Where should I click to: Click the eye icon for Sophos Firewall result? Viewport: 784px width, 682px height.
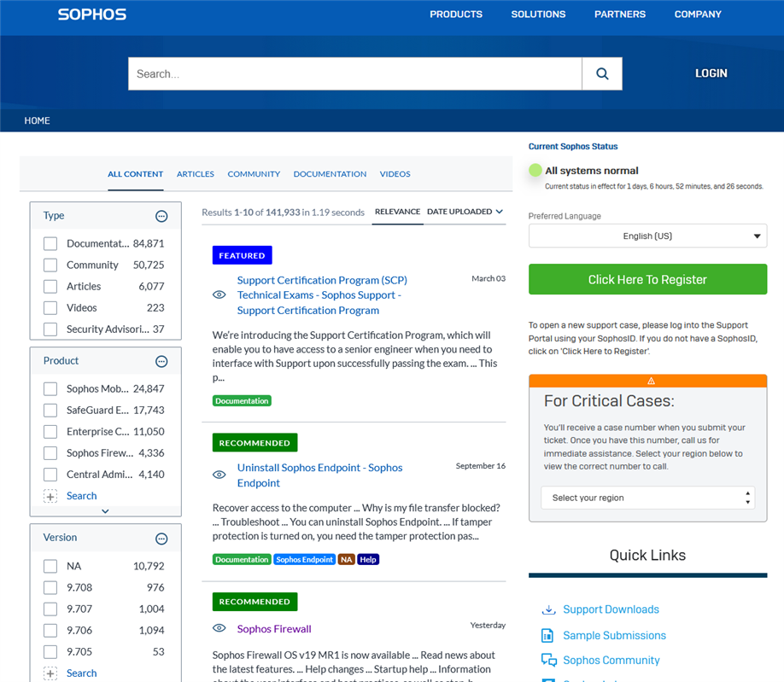pos(219,628)
